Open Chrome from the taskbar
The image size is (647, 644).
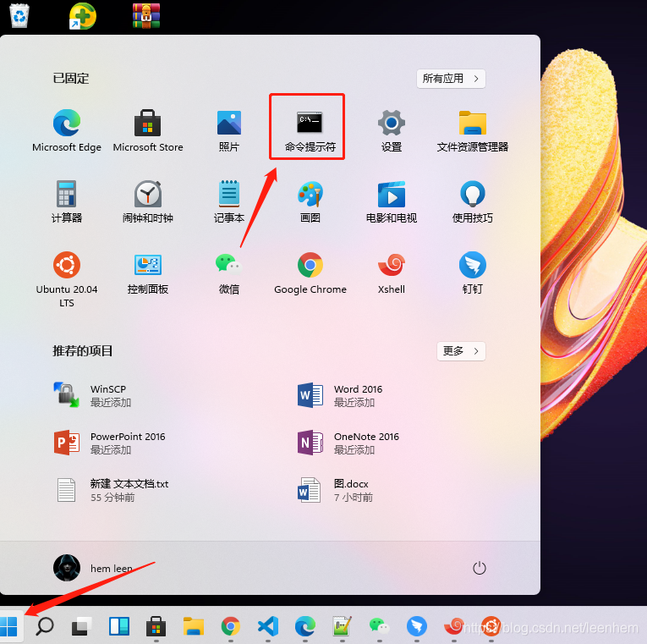pos(231,627)
